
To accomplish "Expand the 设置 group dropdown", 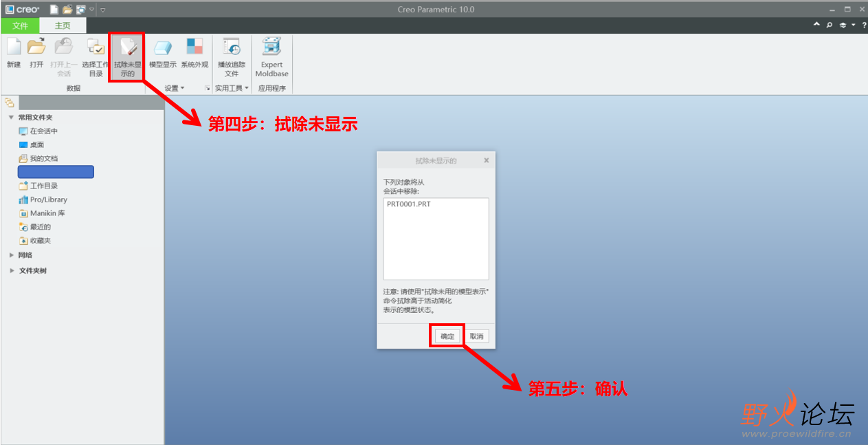I will 175,88.
